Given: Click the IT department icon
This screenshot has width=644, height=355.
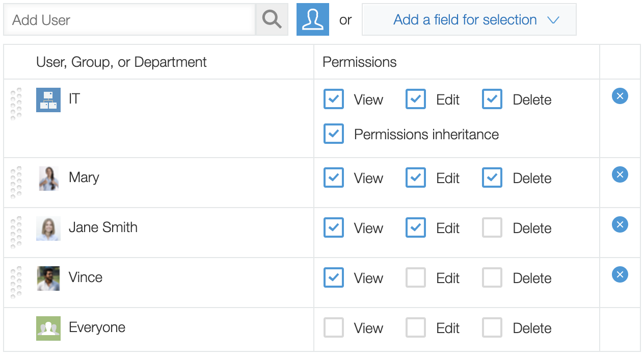Looking at the screenshot, I should click(48, 100).
